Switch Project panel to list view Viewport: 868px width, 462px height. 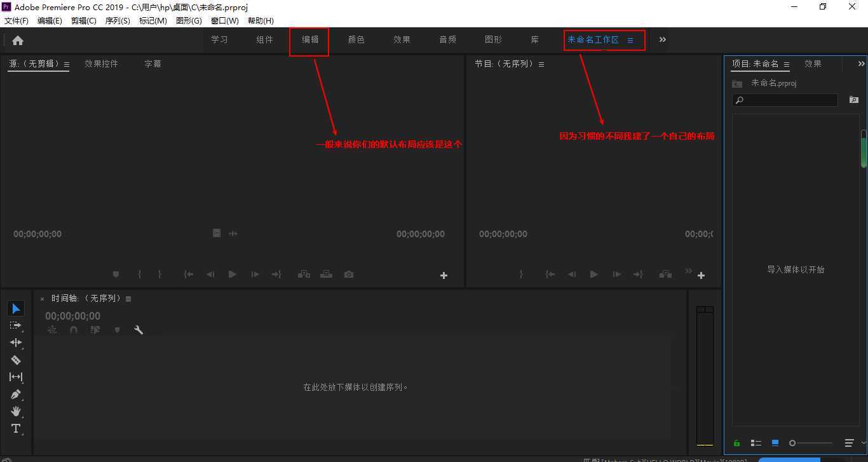[756, 443]
